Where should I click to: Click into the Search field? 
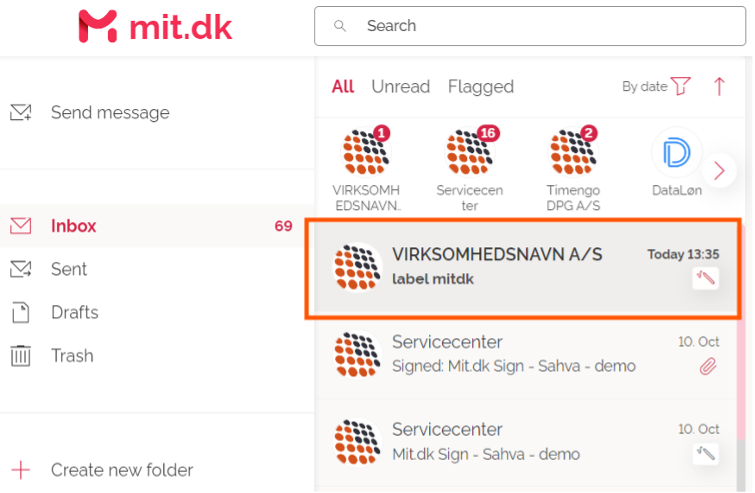coord(530,26)
